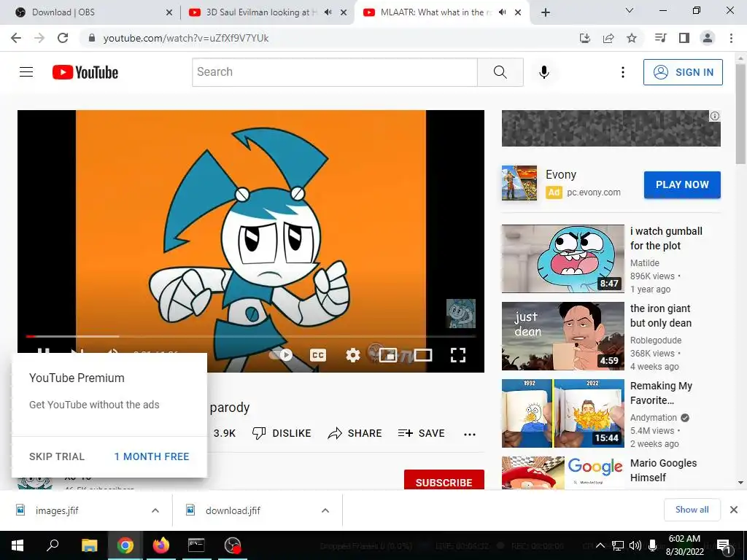Toggle closed captions on the video

pos(318,355)
